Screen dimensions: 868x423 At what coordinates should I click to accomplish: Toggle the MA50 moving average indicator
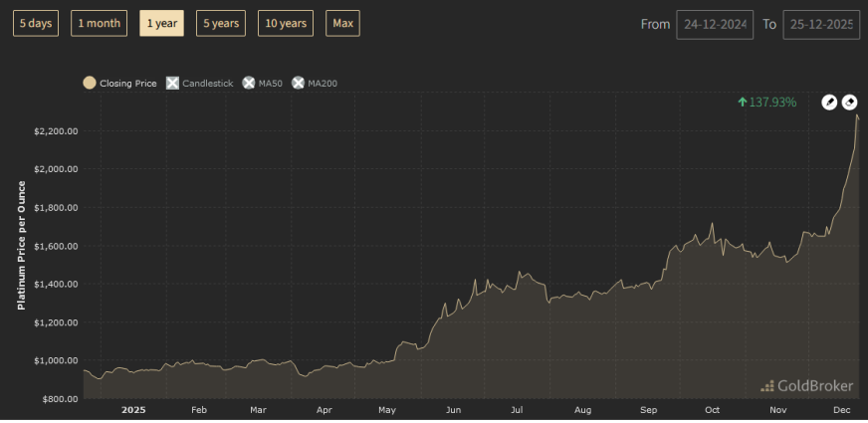click(249, 84)
